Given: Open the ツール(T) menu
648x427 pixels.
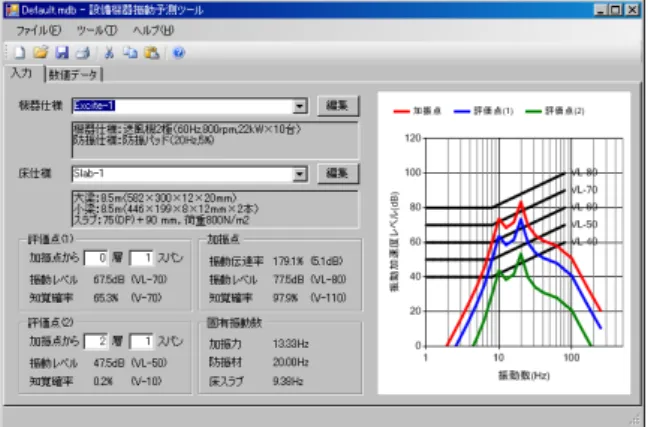Looking at the screenshot, I should [97, 30].
